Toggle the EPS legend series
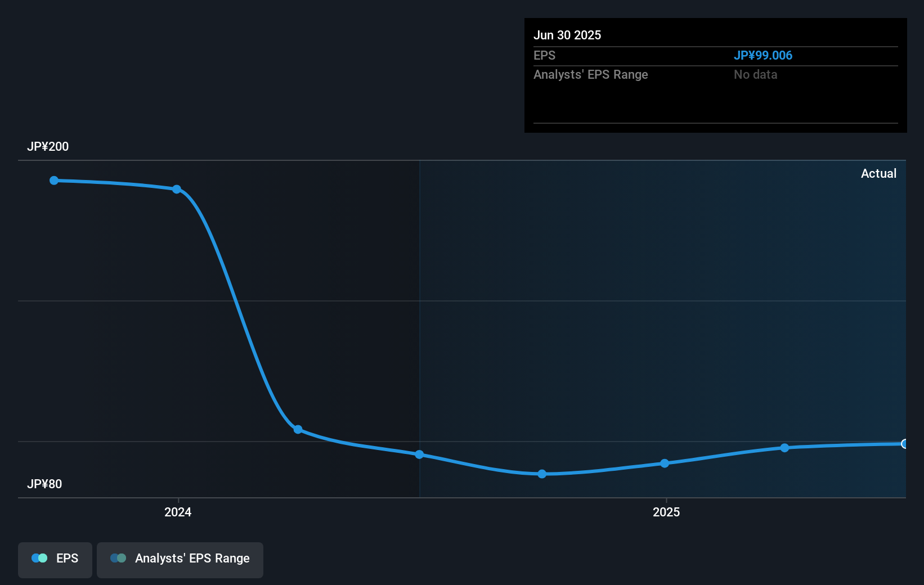Screen dimensions: 924x585 (55, 560)
